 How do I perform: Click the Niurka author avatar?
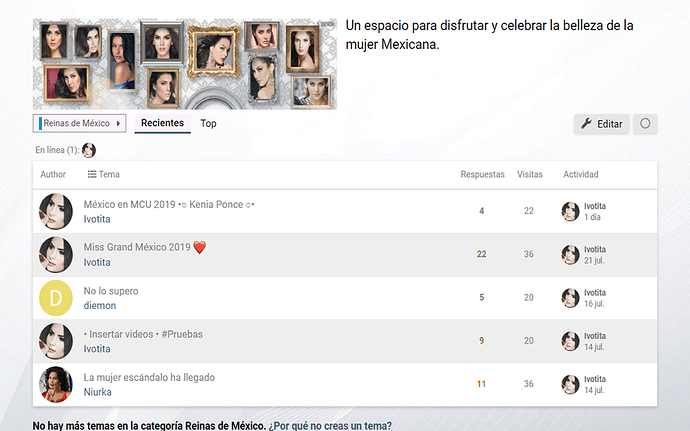point(56,384)
